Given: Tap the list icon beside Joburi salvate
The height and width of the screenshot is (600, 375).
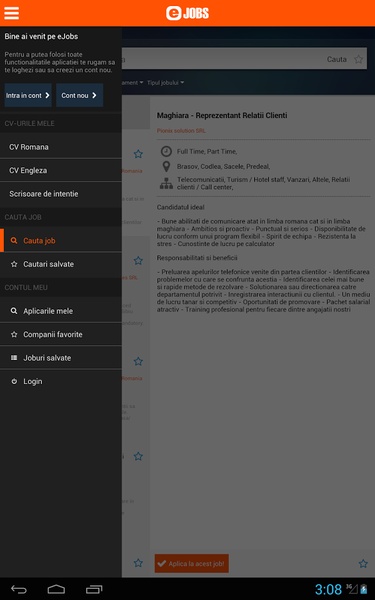Looking at the screenshot, I should (x=14, y=358).
